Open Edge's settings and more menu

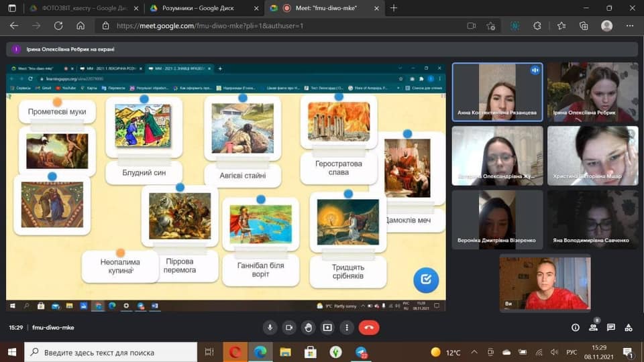tap(630, 26)
